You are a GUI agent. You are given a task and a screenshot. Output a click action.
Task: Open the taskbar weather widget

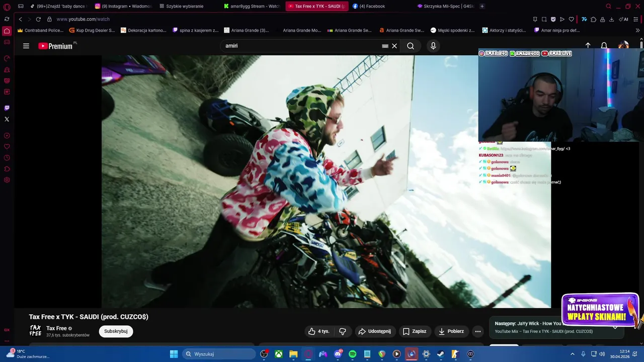tap(28, 354)
